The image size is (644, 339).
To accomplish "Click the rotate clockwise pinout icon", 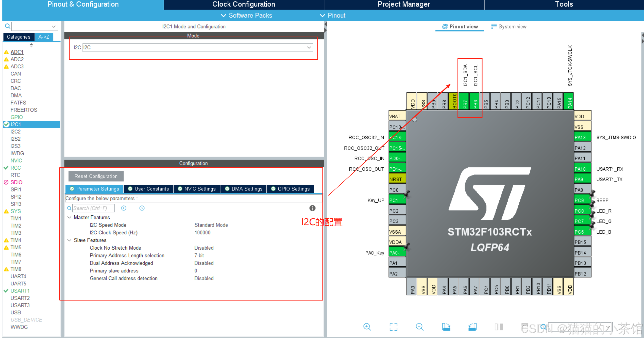I will pyautogui.click(x=446, y=327).
